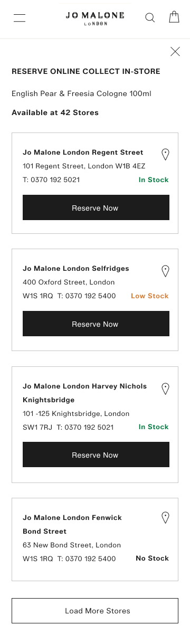The image size is (190, 644).
Task: Select the Fenwick Bond Street store title
Action: [x=72, y=525]
